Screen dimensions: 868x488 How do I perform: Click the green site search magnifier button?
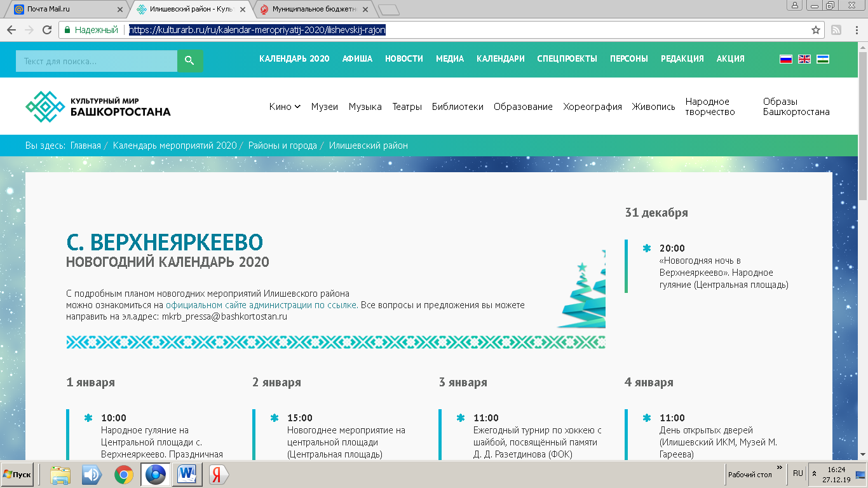pos(189,61)
